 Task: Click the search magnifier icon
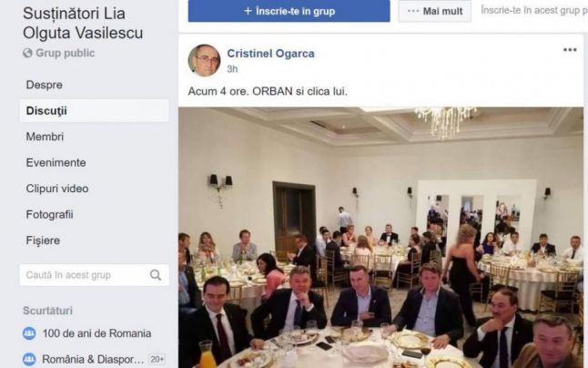(x=156, y=275)
